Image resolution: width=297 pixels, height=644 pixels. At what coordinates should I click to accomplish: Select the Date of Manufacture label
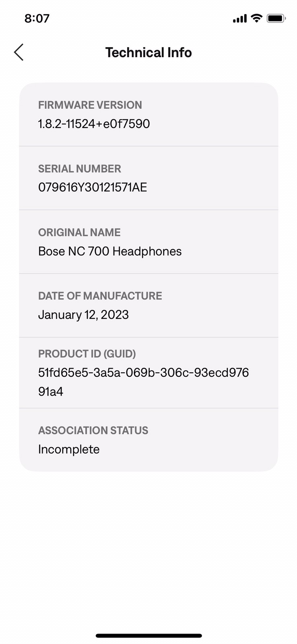[x=100, y=296]
